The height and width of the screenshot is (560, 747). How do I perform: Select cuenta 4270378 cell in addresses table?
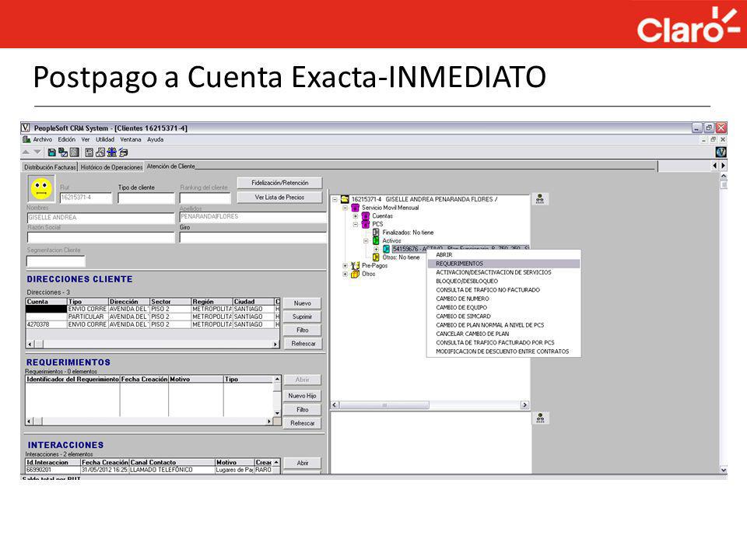[x=46, y=324]
